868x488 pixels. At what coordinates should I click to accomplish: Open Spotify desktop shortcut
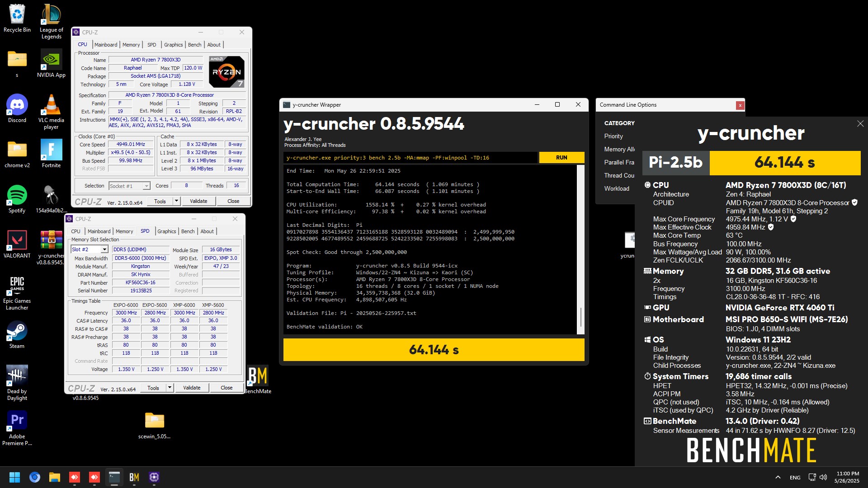click(17, 199)
